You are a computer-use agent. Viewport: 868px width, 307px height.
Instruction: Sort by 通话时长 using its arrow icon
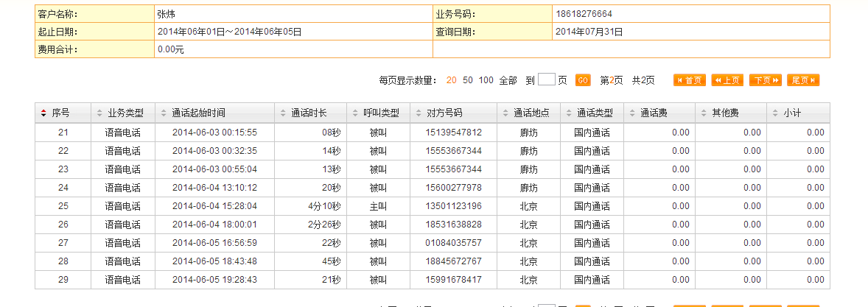282,113
